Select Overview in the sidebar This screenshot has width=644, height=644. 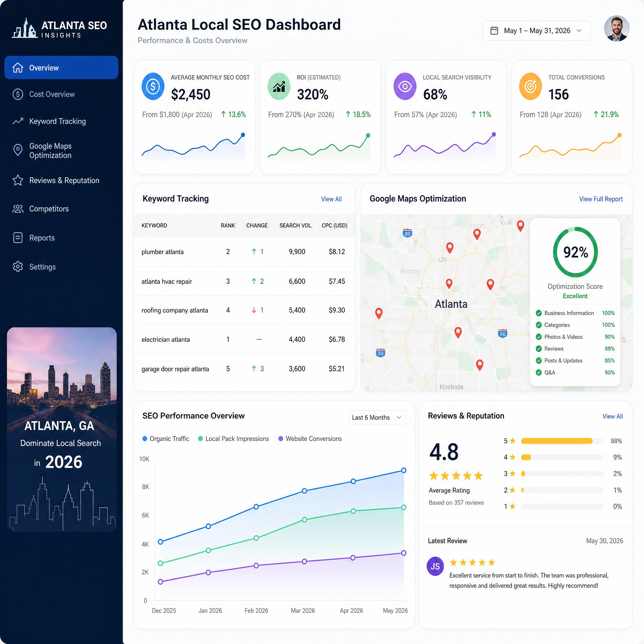point(61,68)
